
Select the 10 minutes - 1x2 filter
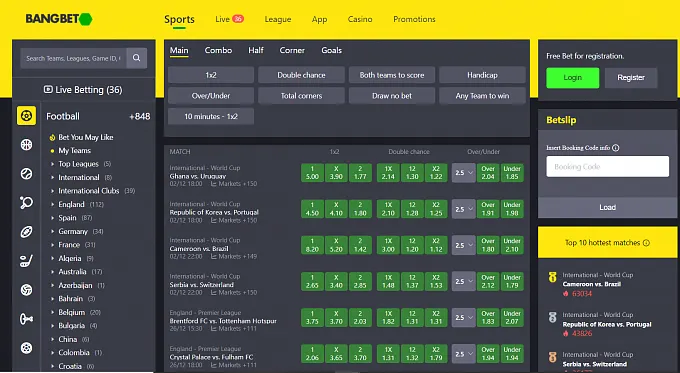[x=211, y=116]
